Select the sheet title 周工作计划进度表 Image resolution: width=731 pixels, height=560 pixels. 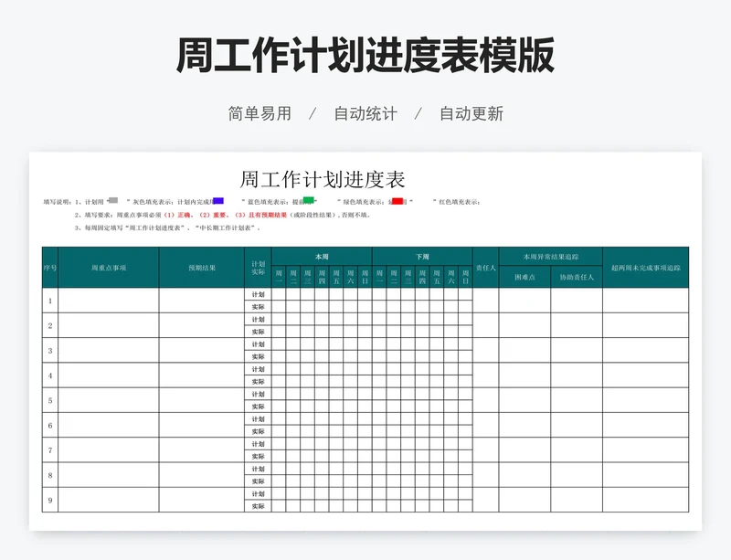(323, 180)
